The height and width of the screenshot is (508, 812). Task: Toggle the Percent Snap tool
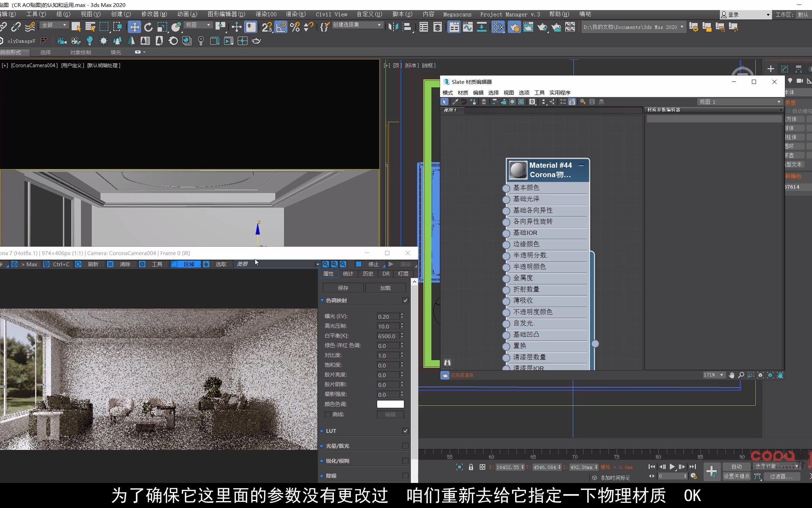[x=295, y=27]
